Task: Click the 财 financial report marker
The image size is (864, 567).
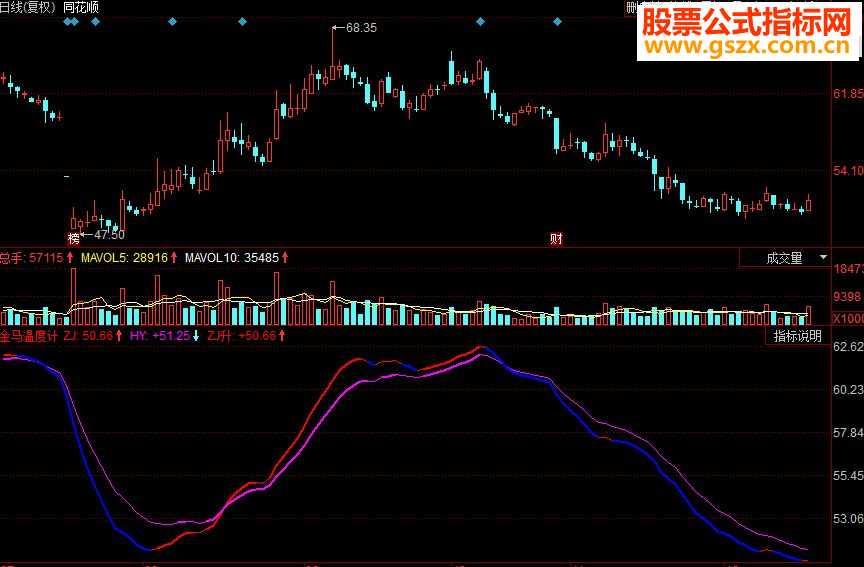Action: tap(557, 239)
